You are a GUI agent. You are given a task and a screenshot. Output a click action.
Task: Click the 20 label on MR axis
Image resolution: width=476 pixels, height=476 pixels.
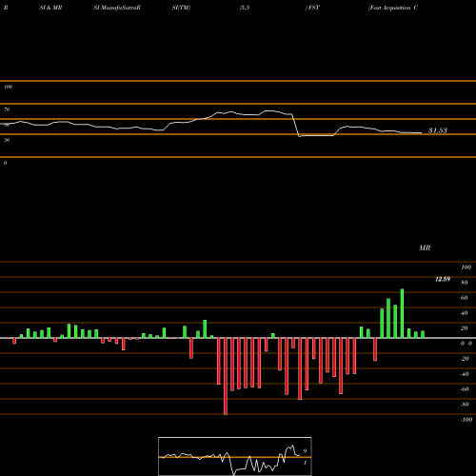465,328
